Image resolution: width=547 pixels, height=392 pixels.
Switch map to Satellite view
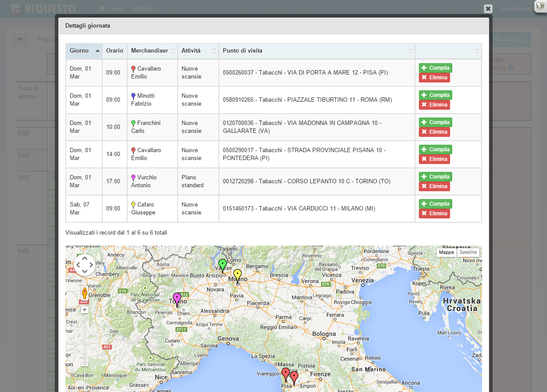pos(468,252)
